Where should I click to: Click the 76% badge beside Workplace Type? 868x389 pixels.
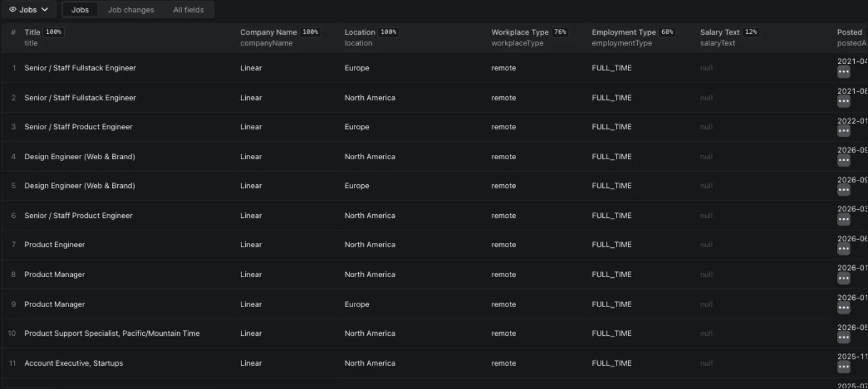(x=560, y=32)
